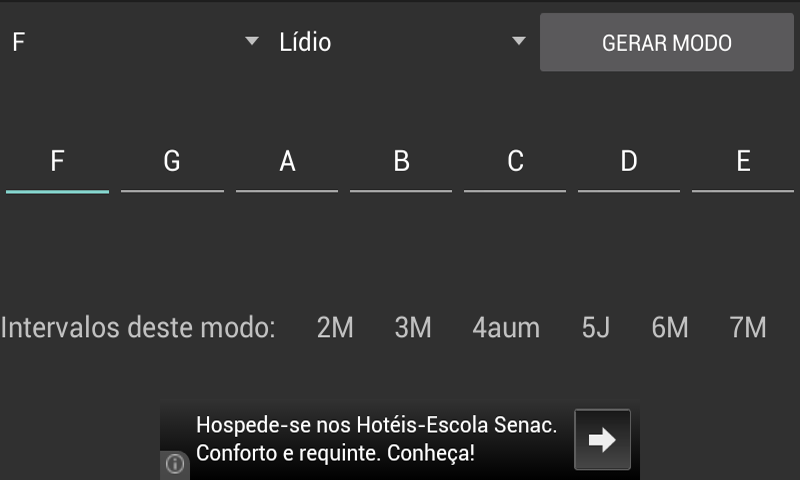Choose the B note tab
800x480 pixels.
tap(401, 162)
